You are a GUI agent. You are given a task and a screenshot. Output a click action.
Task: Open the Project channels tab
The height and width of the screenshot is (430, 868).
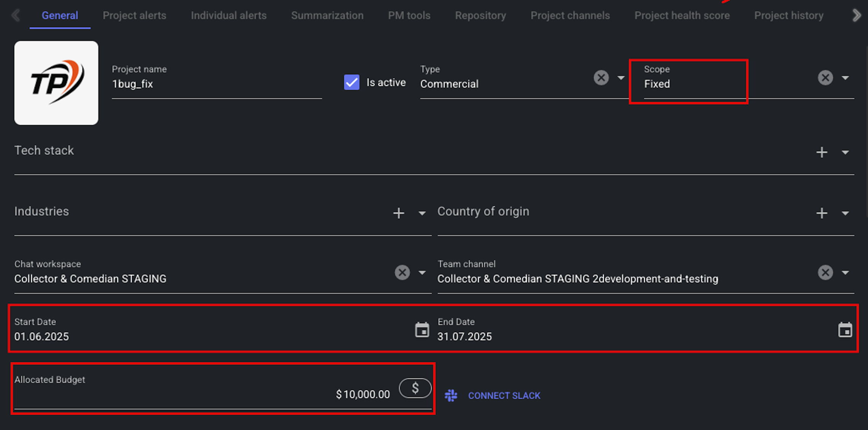570,16
